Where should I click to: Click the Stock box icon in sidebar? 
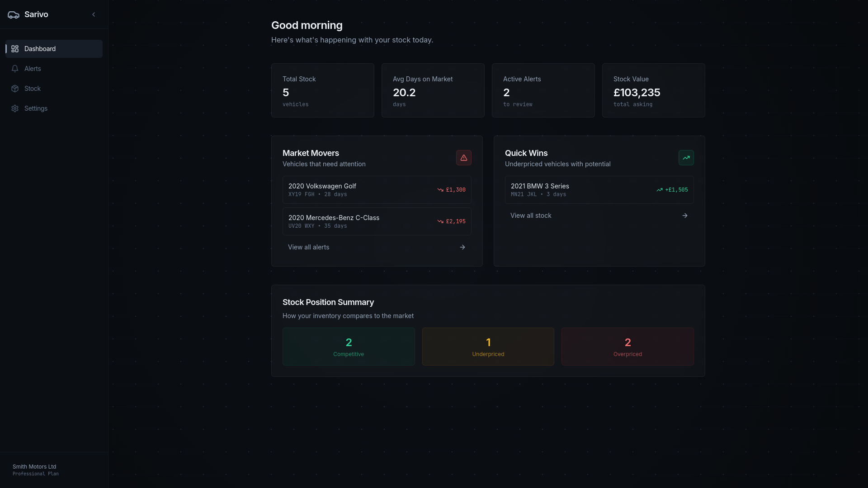tap(15, 89)
